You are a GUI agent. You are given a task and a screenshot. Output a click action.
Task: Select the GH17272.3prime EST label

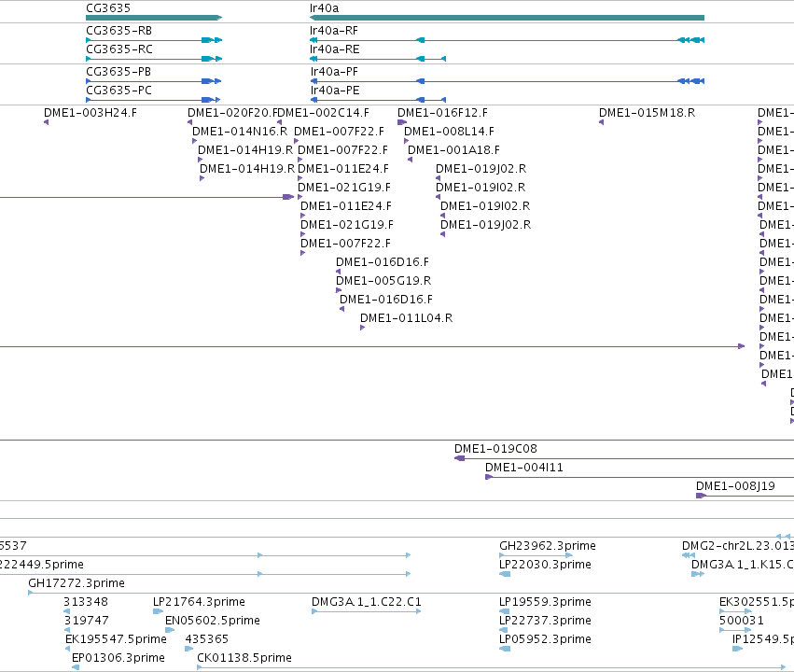tap(77, 583)
